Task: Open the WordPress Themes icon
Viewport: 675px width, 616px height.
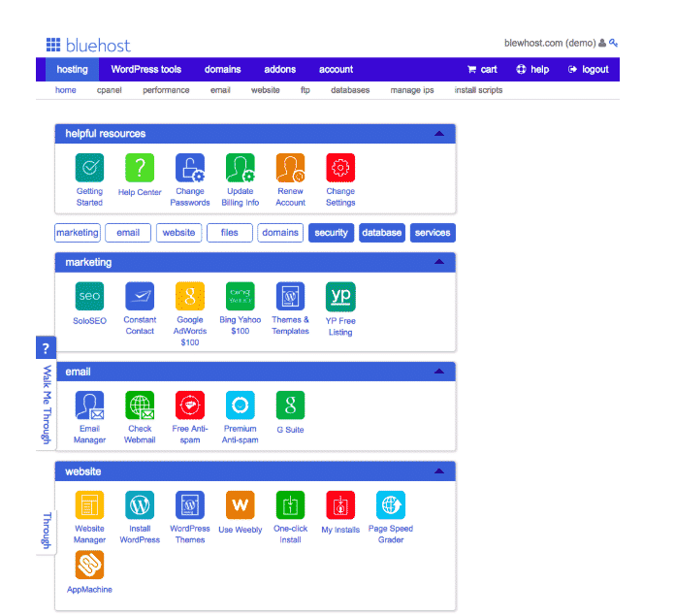Action: pyautogui.click(x=190, y=505)
